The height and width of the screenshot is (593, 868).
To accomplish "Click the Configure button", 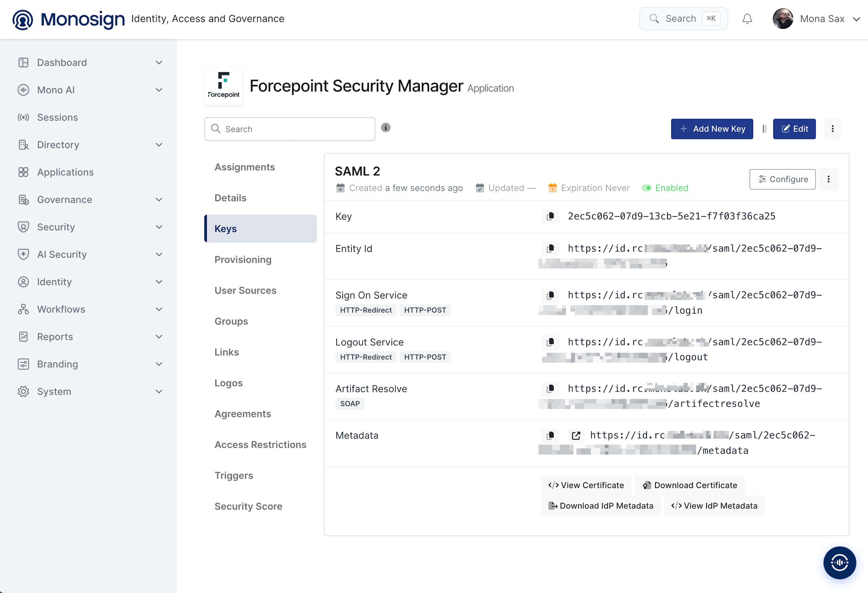I will (783, 179).
